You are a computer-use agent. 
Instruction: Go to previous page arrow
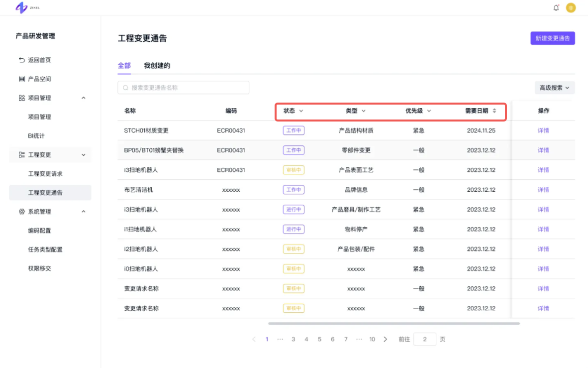click(x=254, y=339)
